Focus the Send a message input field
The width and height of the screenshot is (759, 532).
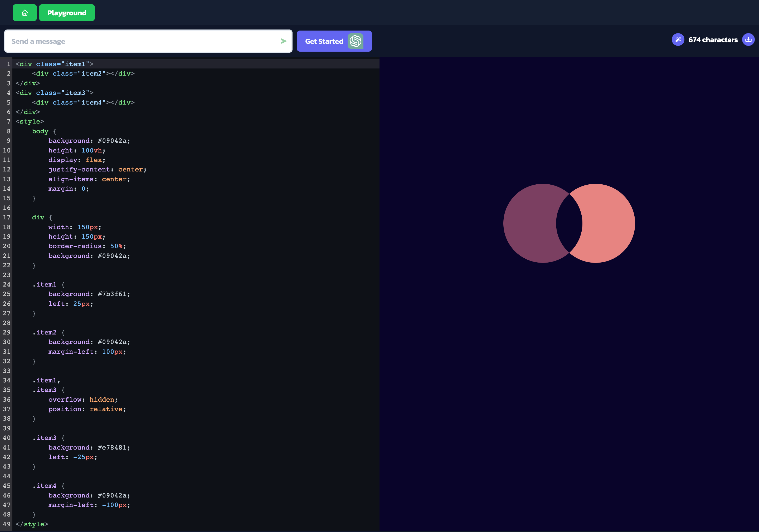[x=148, y=41]
